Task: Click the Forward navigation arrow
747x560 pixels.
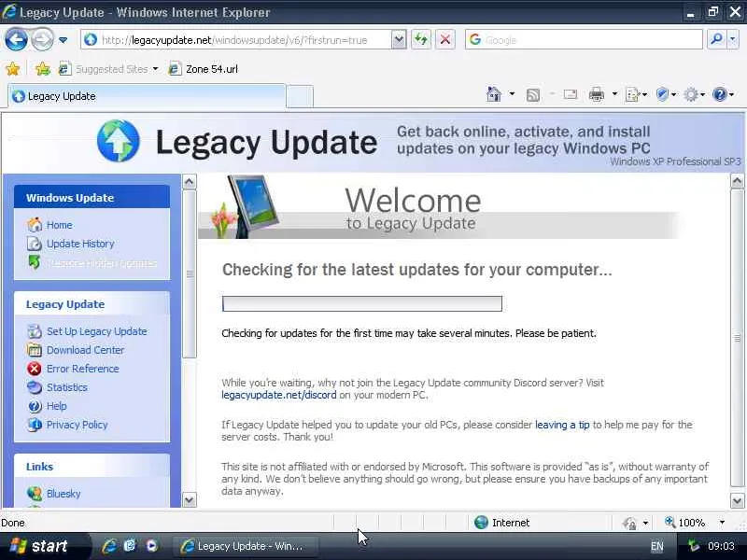Action: 42,39
